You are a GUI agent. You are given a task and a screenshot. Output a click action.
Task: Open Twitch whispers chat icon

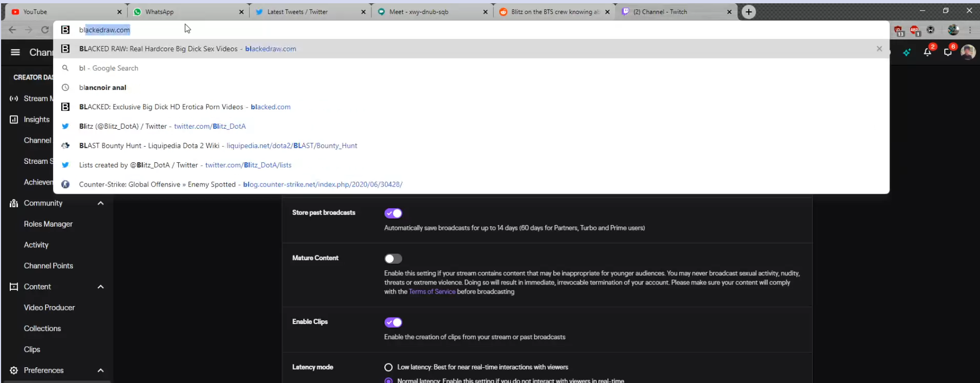948,52
